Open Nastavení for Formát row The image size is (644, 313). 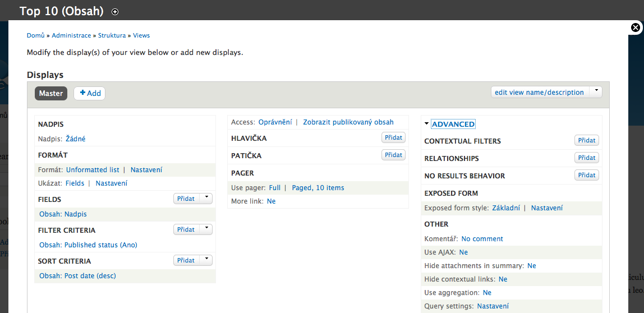[x=146, y=169]
